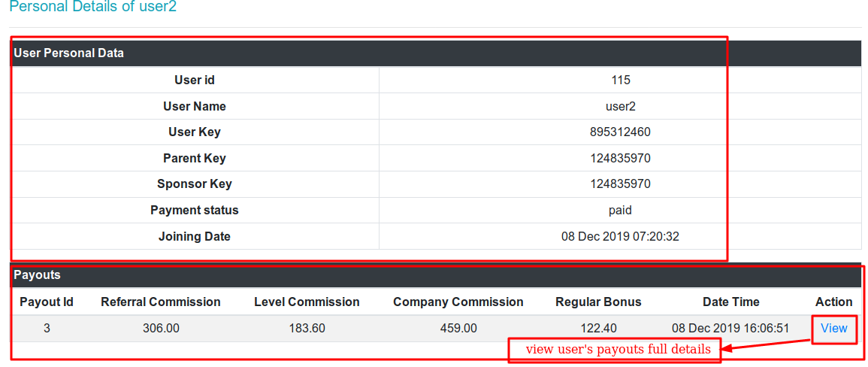Click the Level Commission column header
The image size is (868, 367).
pos(307,302)
